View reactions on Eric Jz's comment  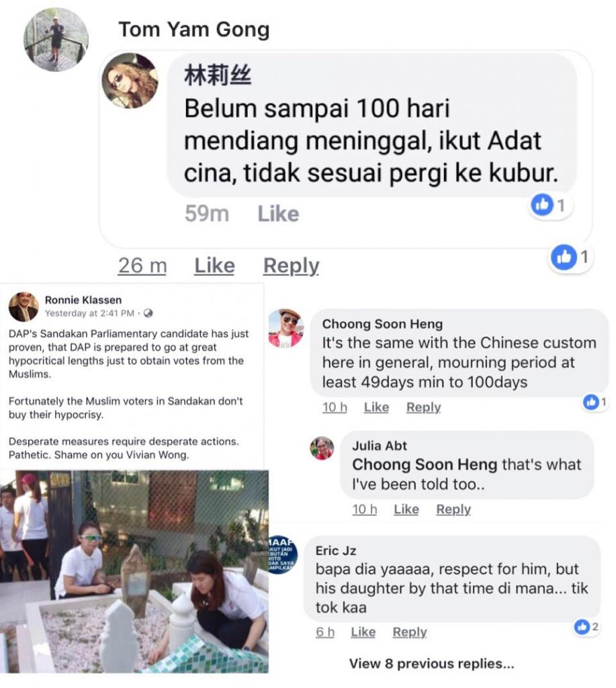586,627
